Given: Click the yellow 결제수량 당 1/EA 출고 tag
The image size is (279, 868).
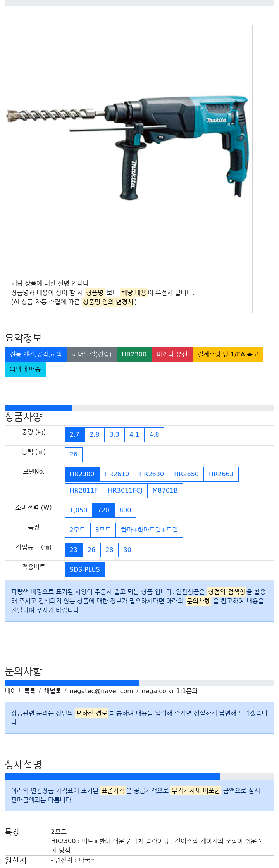Looking at the screenshot, I should [228, 354].
